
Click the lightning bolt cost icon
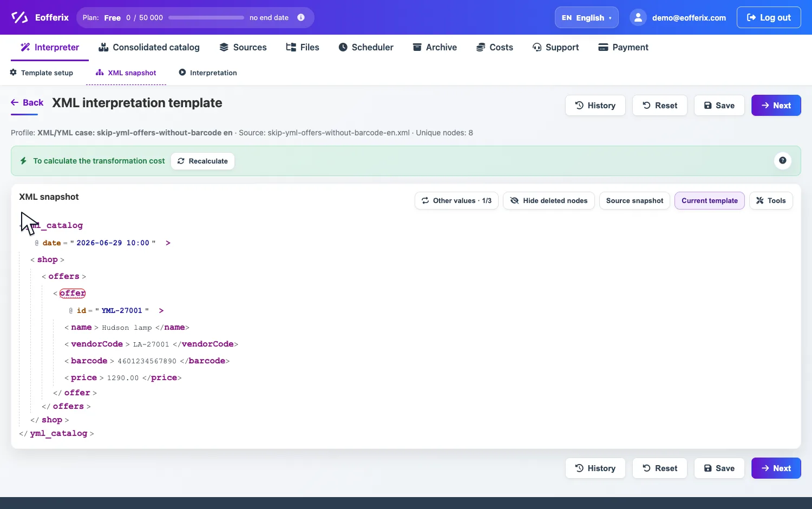pyautogui.click(x=23, y=161)
